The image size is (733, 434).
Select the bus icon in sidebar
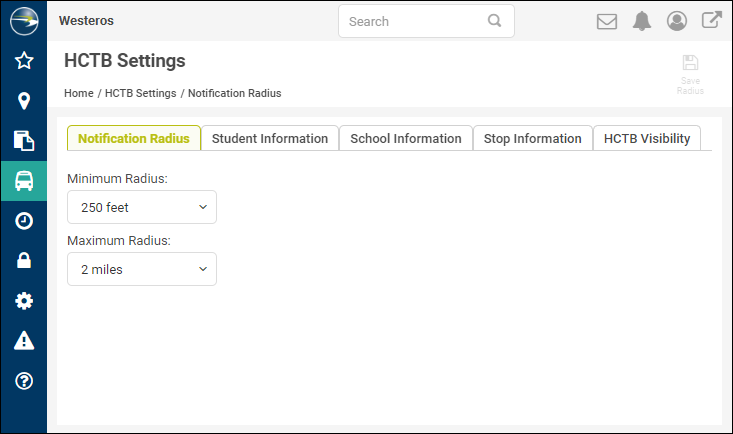tap(24, 181)
